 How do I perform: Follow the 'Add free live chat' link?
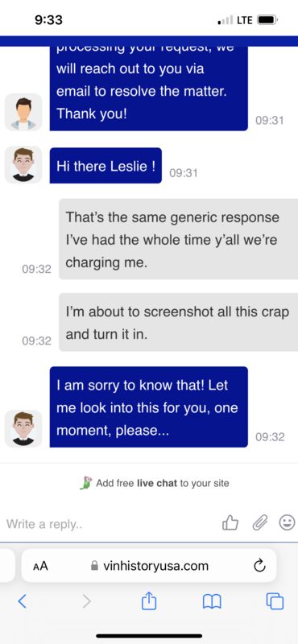(x=154, y=483)
